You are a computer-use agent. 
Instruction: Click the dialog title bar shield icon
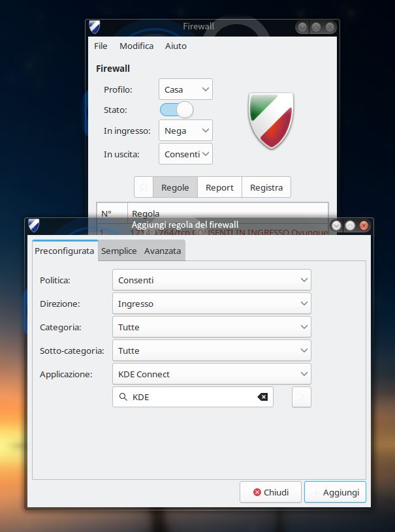pyautogui.click(x=34, y=225)
